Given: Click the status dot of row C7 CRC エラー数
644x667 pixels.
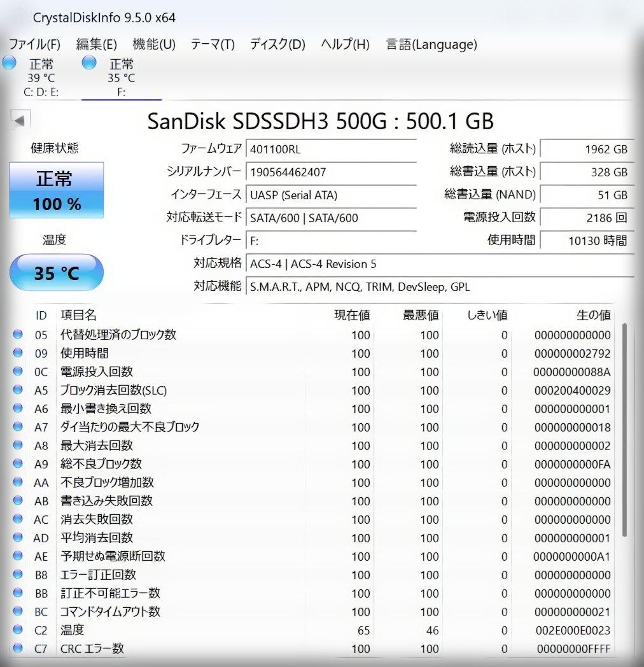Looking at the screenshot, I should 18,648.
